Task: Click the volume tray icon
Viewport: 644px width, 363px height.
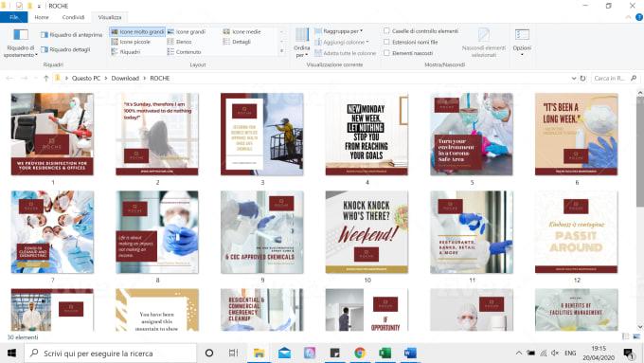Action: tap(555, 353)
